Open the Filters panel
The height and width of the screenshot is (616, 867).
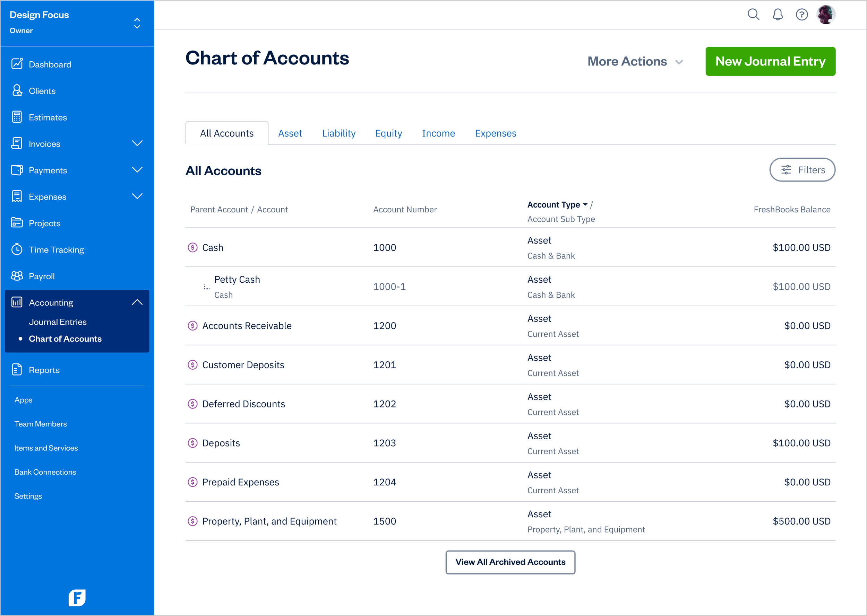[802, 169]
